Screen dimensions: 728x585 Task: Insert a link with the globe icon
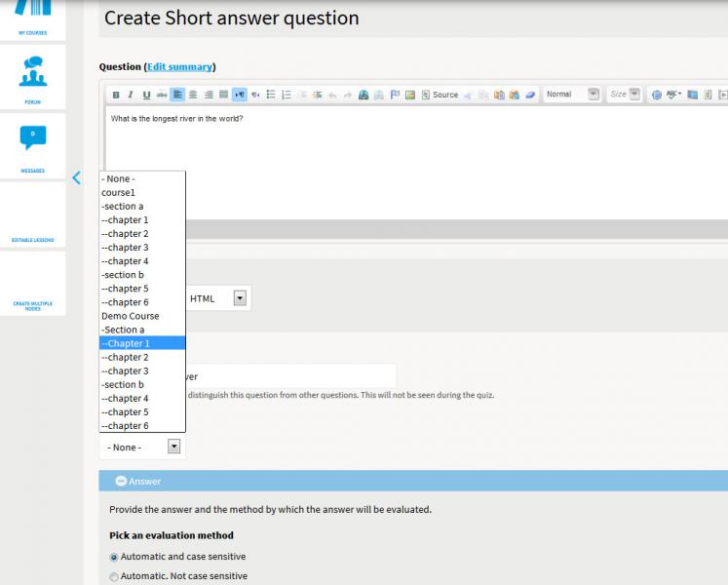[364, 95]
